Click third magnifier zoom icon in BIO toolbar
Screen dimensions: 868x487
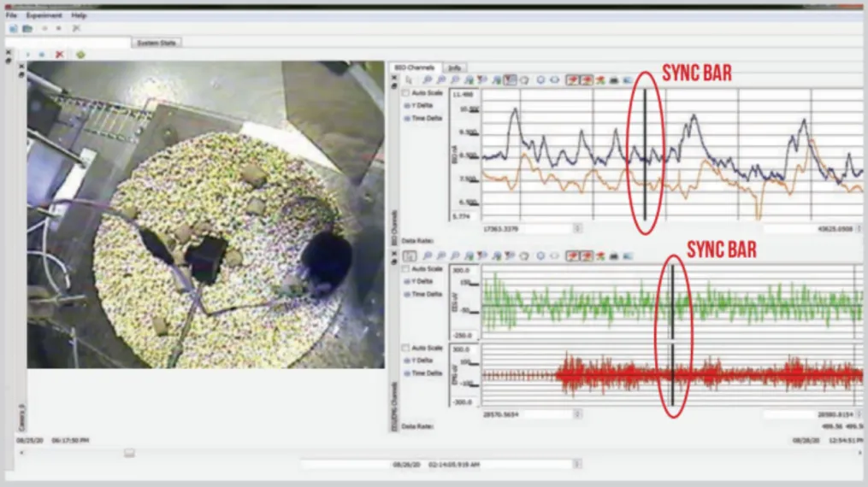[454, 80]
